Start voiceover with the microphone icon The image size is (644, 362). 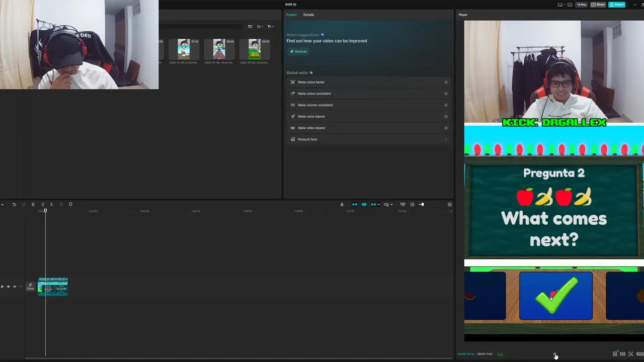tap(342, 204)
